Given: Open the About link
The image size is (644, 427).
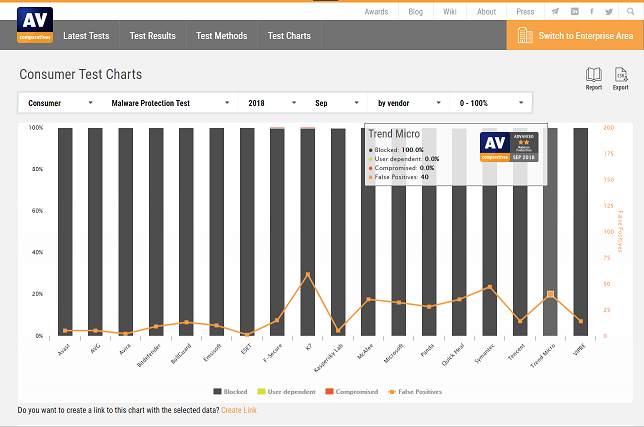Looking at the screenshot, I should (x=486, y=11).
